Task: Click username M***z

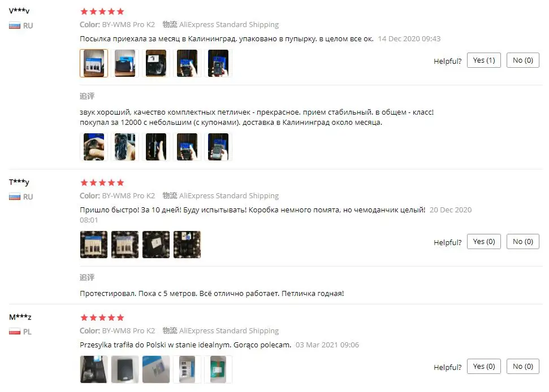Action: 20,317
